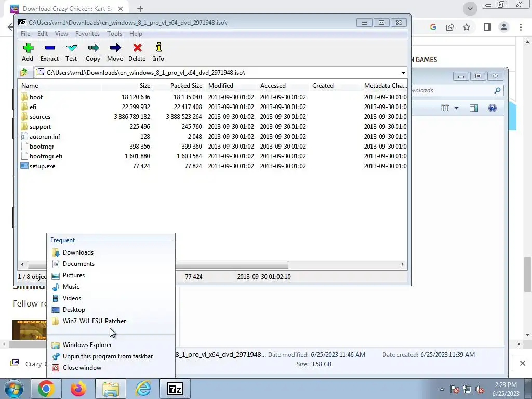Choose Close window in the jump list

pyautogui.click(x=111, y=368)
